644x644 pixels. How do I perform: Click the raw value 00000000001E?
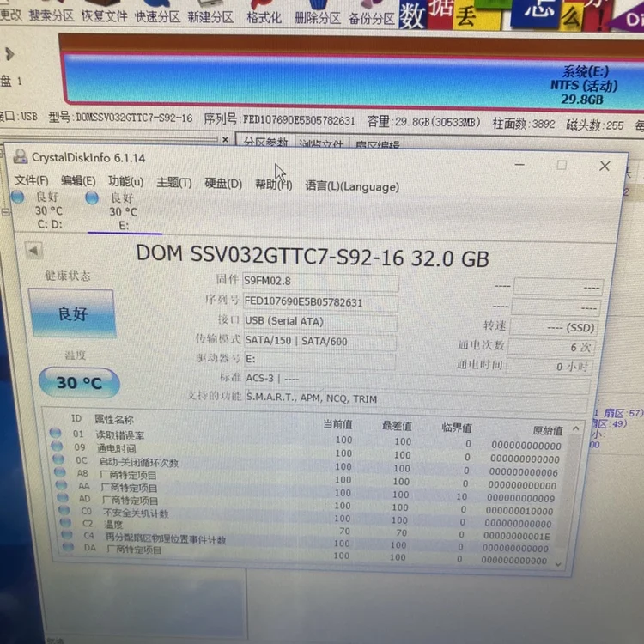(x=517, y=537)
